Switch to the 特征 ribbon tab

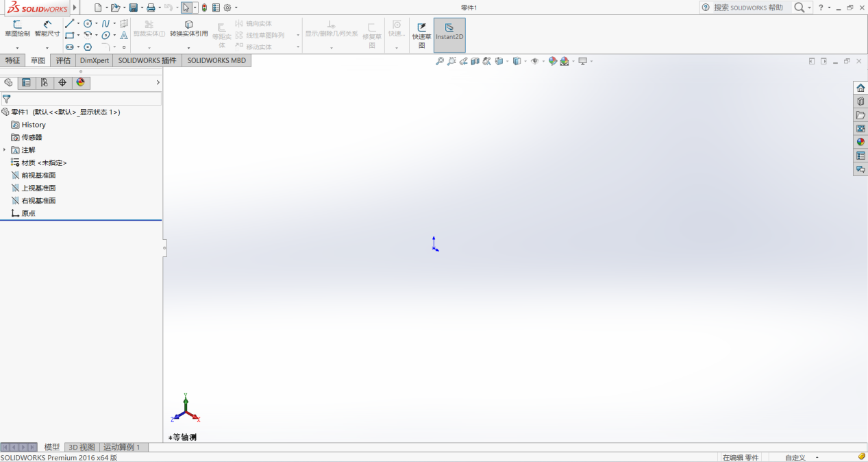(12, 60)
